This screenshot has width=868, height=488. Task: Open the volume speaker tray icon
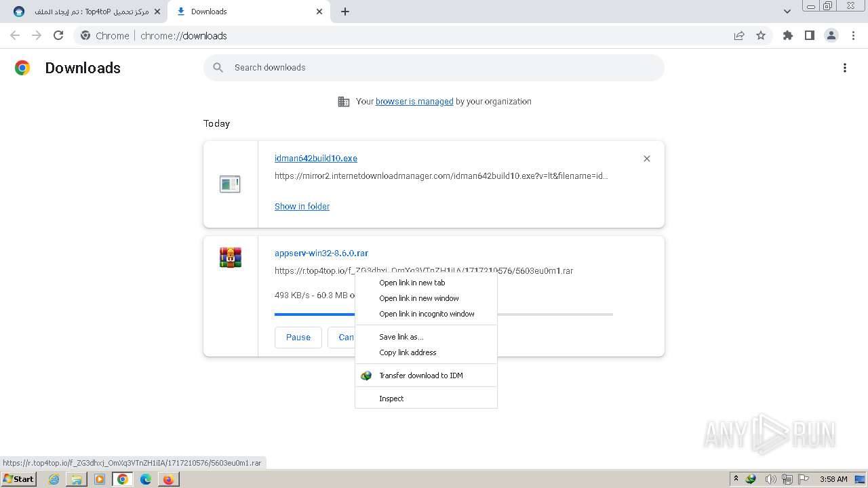770,479
